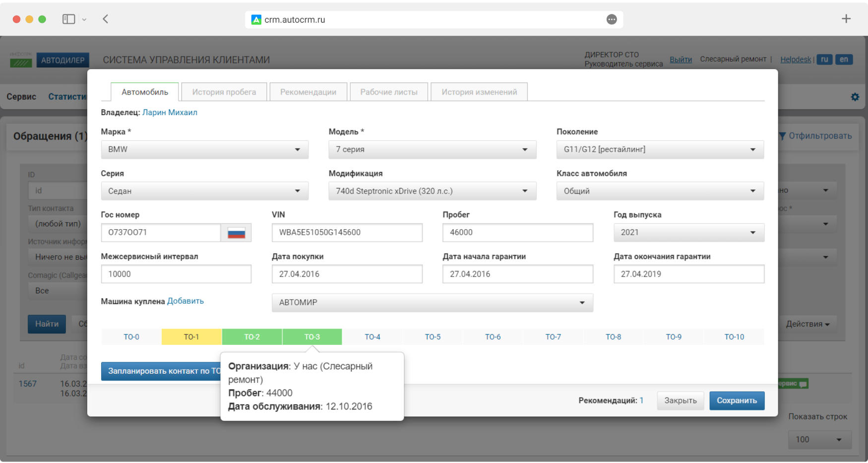The width and height of the screenshot is (868, 463).
Task: Open the settings gear icon
Action: [x=855, y=97]
